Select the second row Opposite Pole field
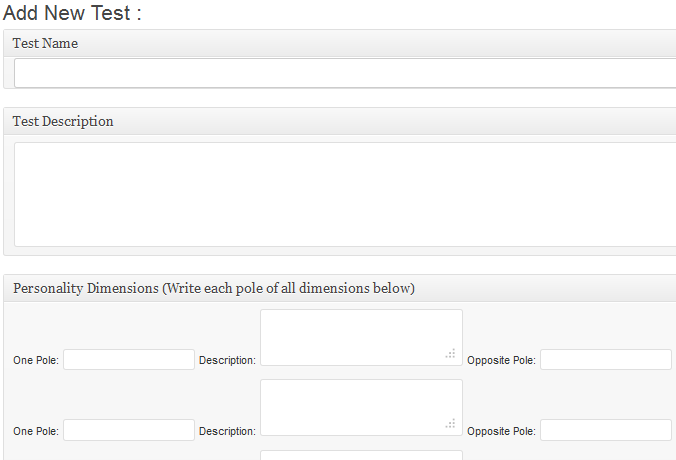Screen dimensions: 676x460 [x=606, y=430]
